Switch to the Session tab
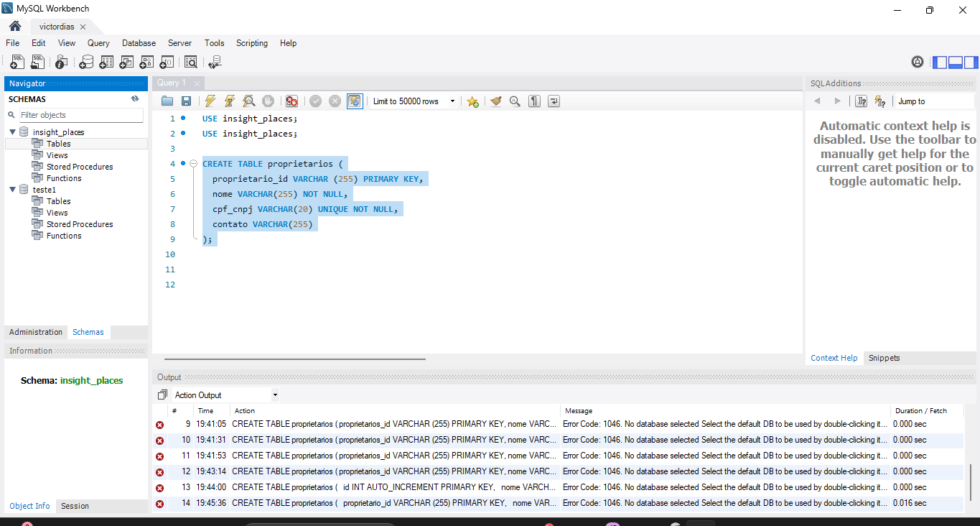Image resolution: width=980 pixels, height=526 pixels. pyautogui.click(x=75, y=506)
